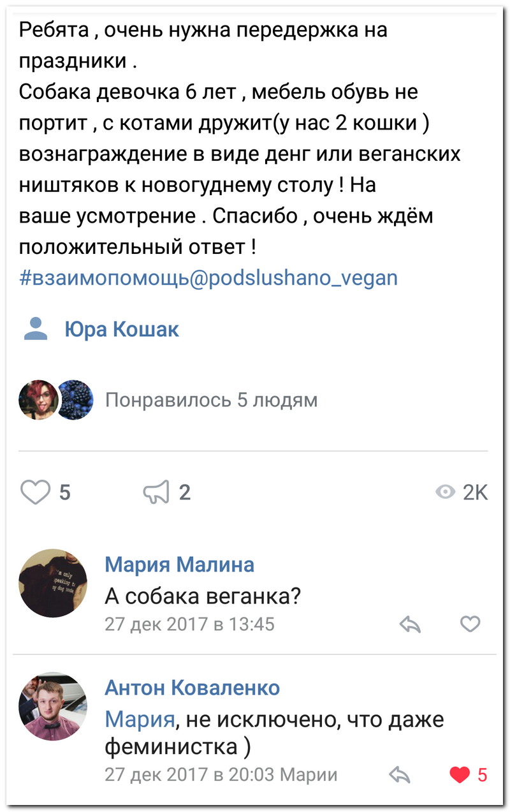Reply to Антон Коваленко's comment using the arrow icon

pyautogui.click(x=400, y=775)
